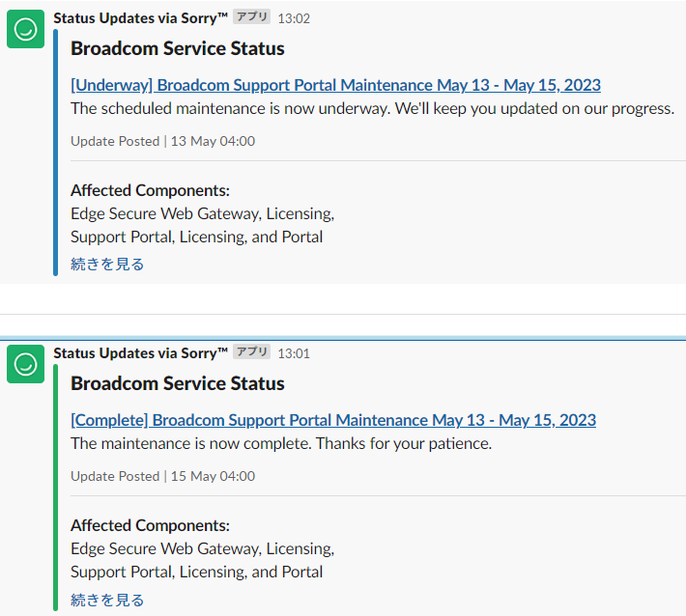
Task: Open the 13:01 message timestamp
Action: click(294, 353)
